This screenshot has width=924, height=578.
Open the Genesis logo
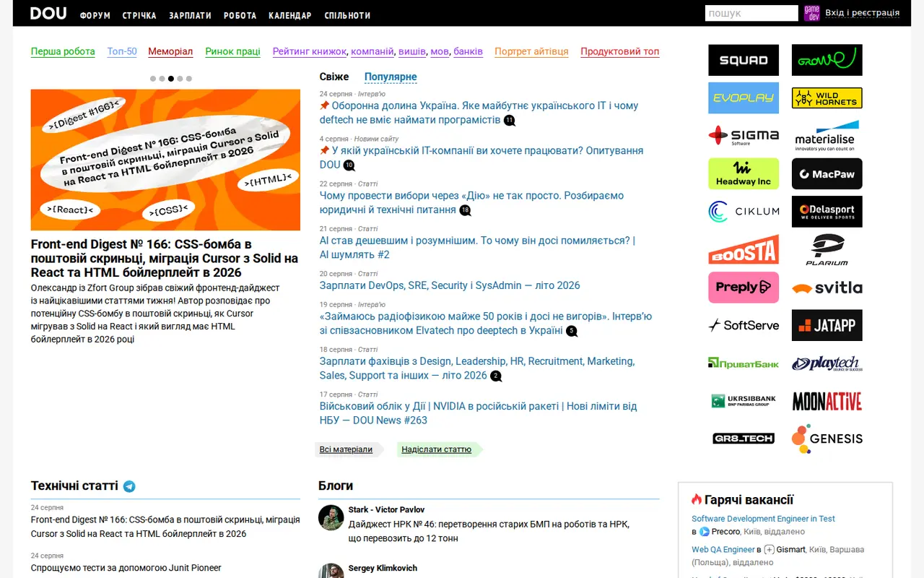(x=827, y=439)
